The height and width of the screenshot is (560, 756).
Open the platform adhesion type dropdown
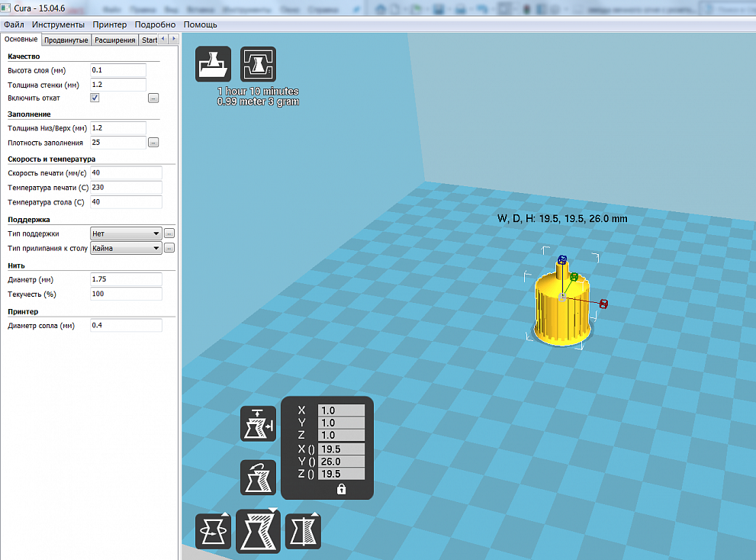pyautogui.click(x=126, y=248)
